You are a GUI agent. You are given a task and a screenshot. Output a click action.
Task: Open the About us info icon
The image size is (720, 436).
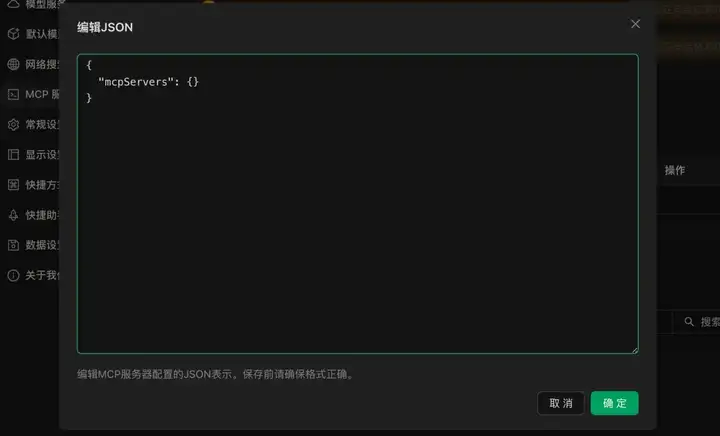(x=13, y=275)
